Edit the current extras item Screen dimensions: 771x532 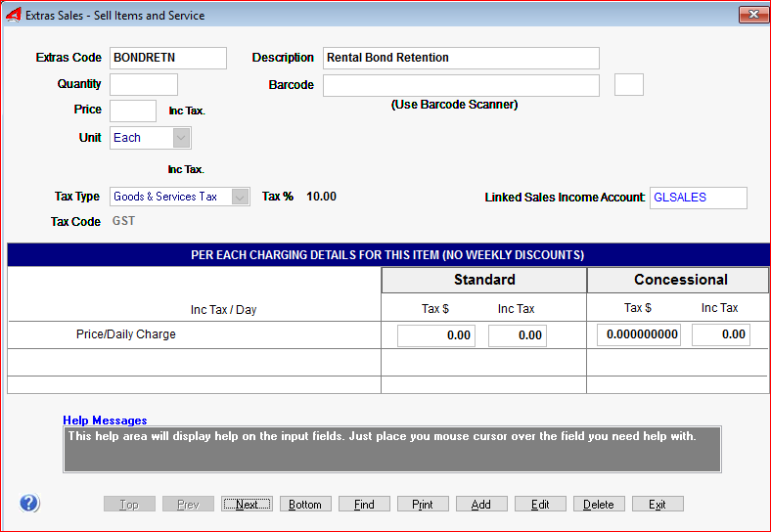540,504
